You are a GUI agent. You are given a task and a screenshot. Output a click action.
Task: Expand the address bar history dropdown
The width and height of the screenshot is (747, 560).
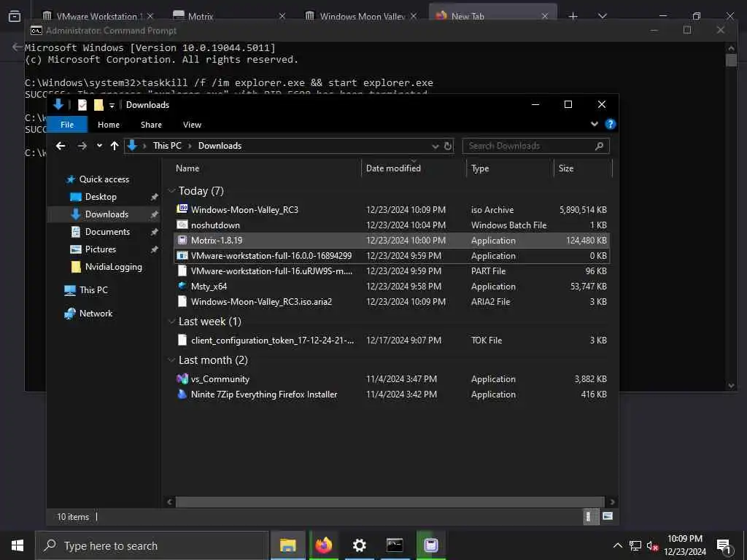435,146
